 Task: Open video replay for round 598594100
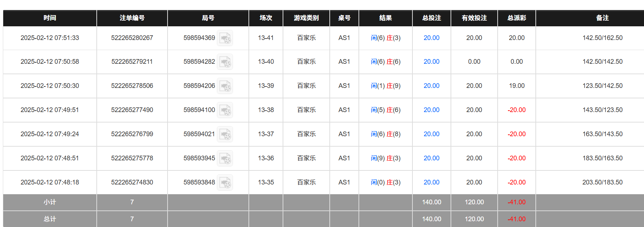225,110
